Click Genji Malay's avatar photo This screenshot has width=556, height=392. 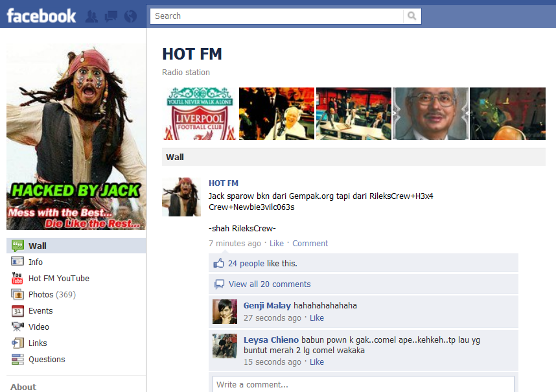[225, 312]
